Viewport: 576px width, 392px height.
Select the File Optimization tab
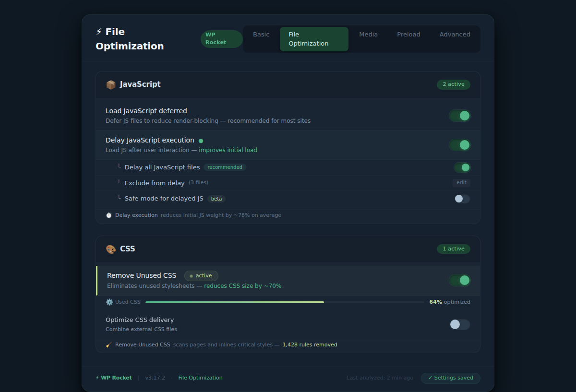[314, 39]
